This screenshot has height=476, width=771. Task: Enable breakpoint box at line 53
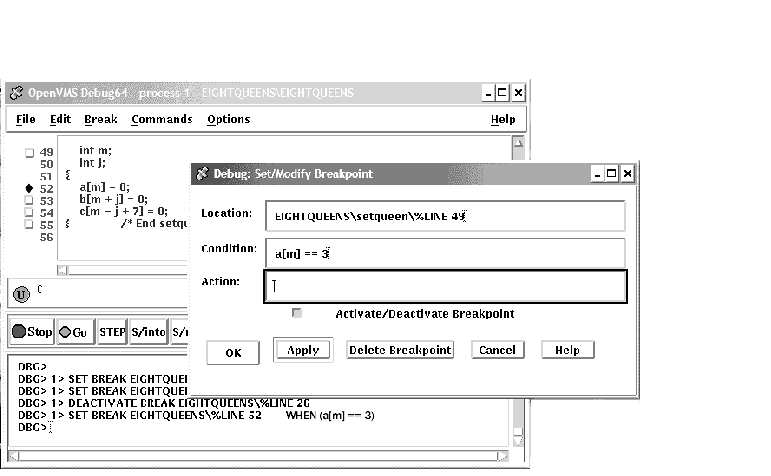click(x=29, y=200)
